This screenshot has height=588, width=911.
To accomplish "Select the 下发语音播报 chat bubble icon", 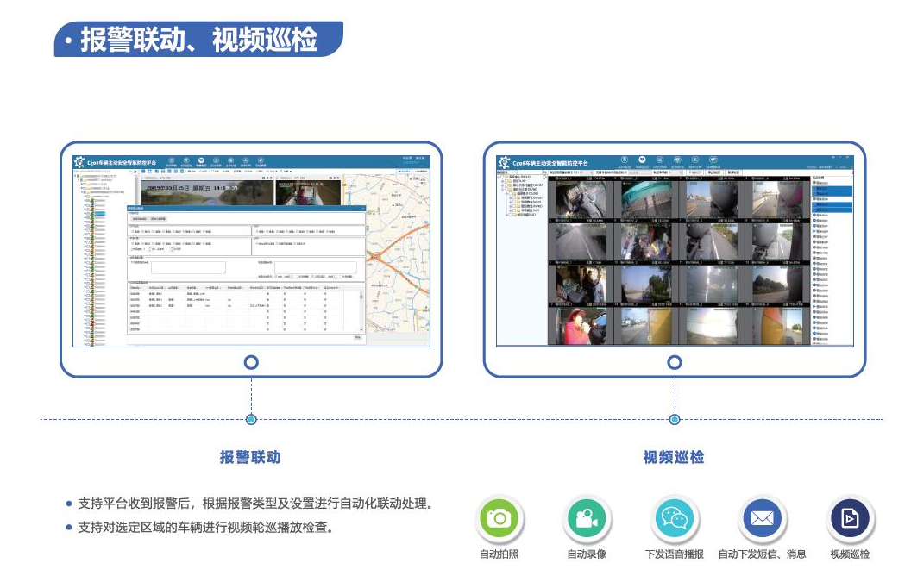I will pyautogui.click(x=674, y=518).
